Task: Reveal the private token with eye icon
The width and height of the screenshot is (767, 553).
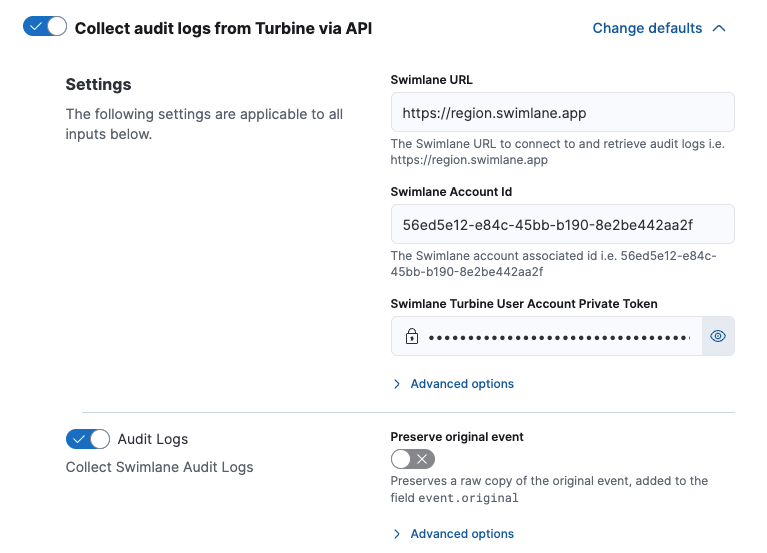Action: click(x=717, y=337)
